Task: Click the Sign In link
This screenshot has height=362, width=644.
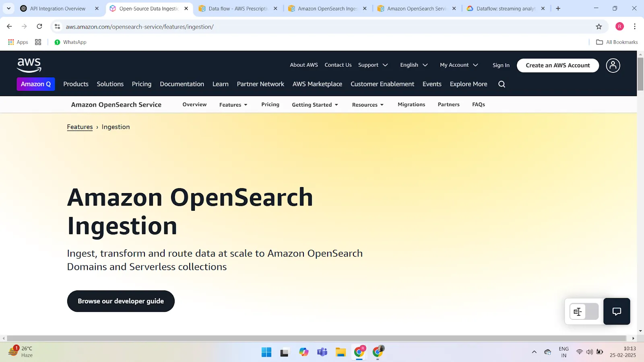Action: (x=501, y=65)
